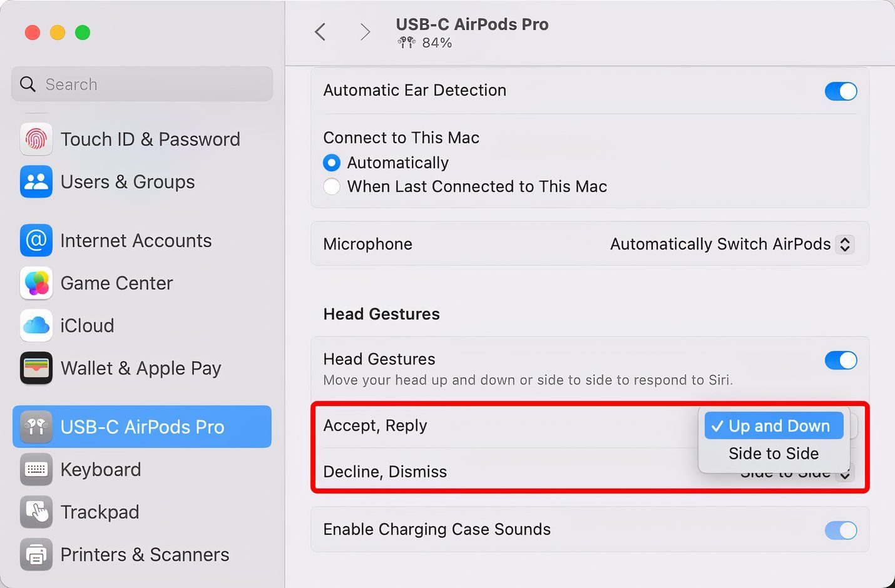
Task: Disable Automatic Ear Detection
Action: coord(841,91)
